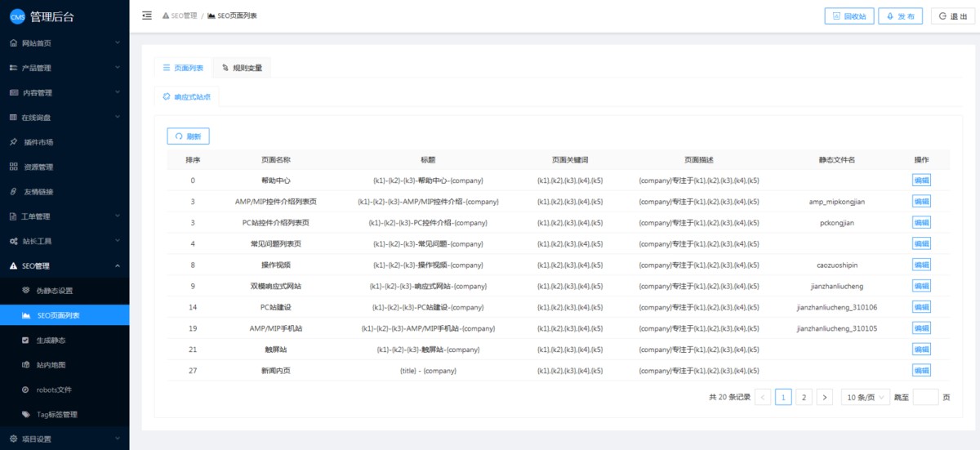Click the 双模响应式网站 page name cell

(275, 286)
